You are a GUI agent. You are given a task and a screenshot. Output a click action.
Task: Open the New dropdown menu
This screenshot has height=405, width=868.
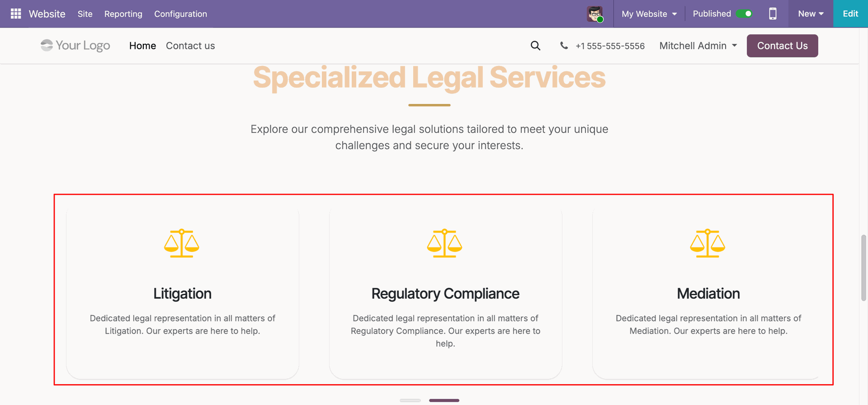(811, 14)
